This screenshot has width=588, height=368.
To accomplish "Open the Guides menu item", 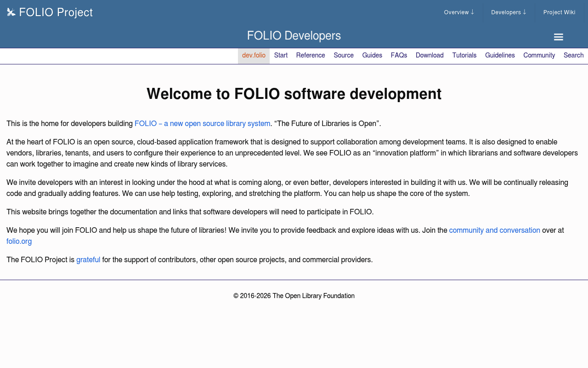I will [x=372, y=56].
